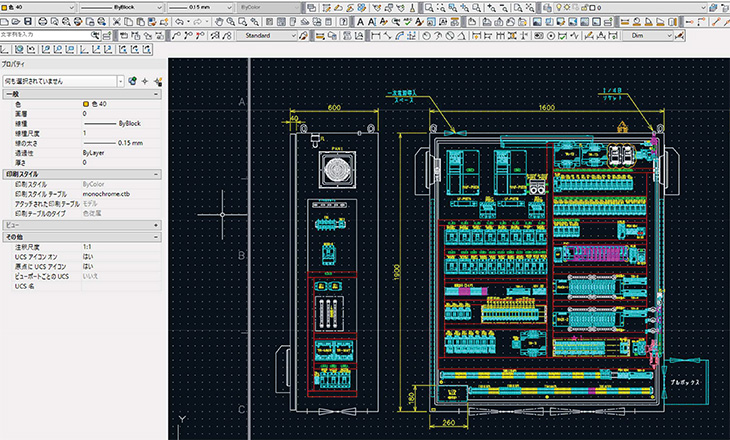Open the color dropdown showing 色 40

pos(38,7)
